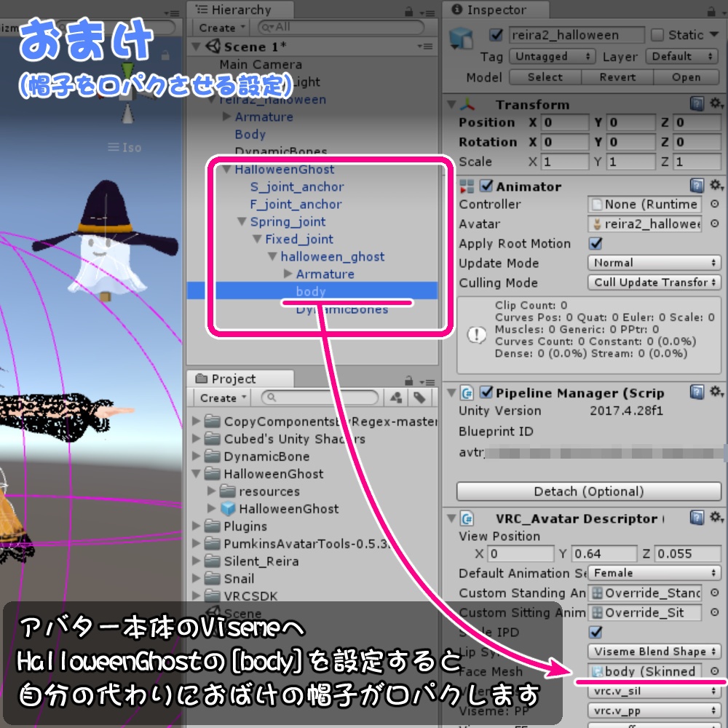Viewport: 728px width, 728px height.
Task: Switch to the Inspector tab
Action: (x=495, y=9)
